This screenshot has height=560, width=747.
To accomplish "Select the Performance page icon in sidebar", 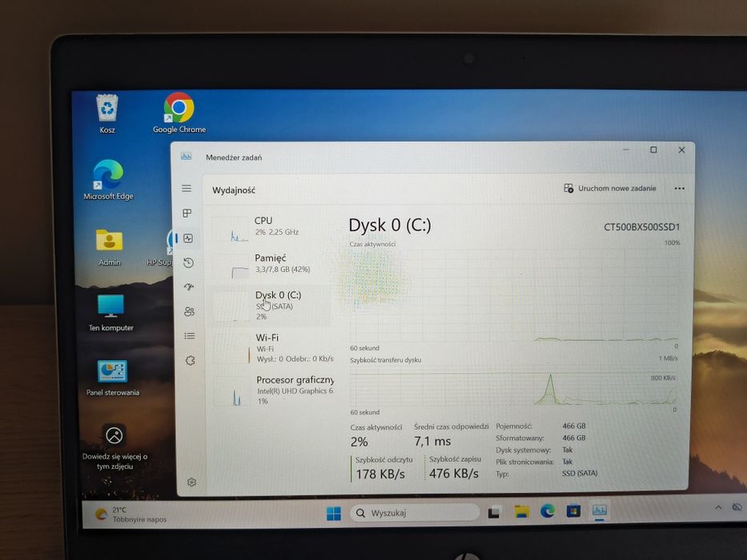I will [188, 238].
